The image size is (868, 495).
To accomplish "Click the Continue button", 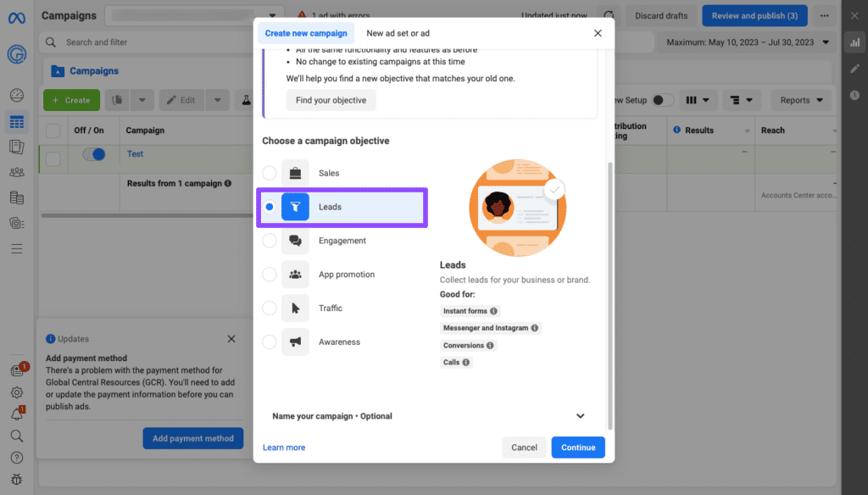I will coord(578,448).
